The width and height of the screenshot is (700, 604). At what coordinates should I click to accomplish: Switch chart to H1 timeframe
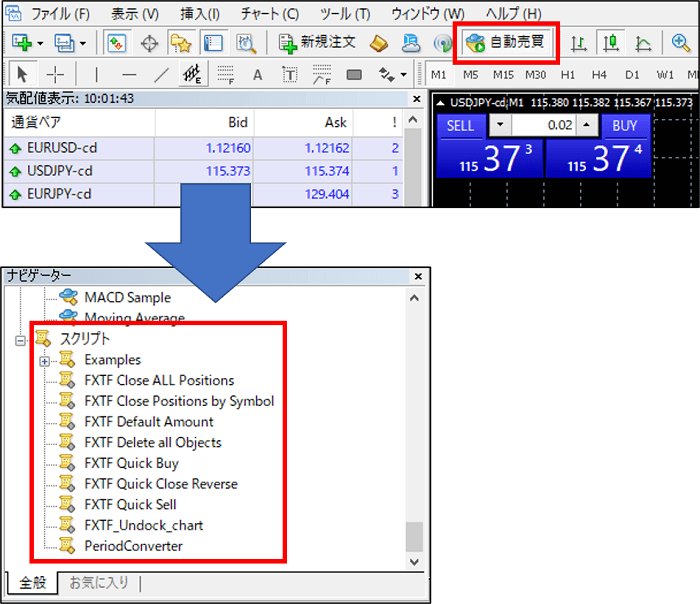(x=567, y=75)
